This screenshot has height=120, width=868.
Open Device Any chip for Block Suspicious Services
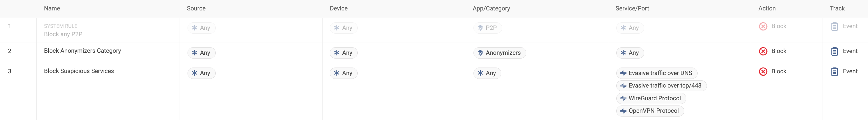344,73
